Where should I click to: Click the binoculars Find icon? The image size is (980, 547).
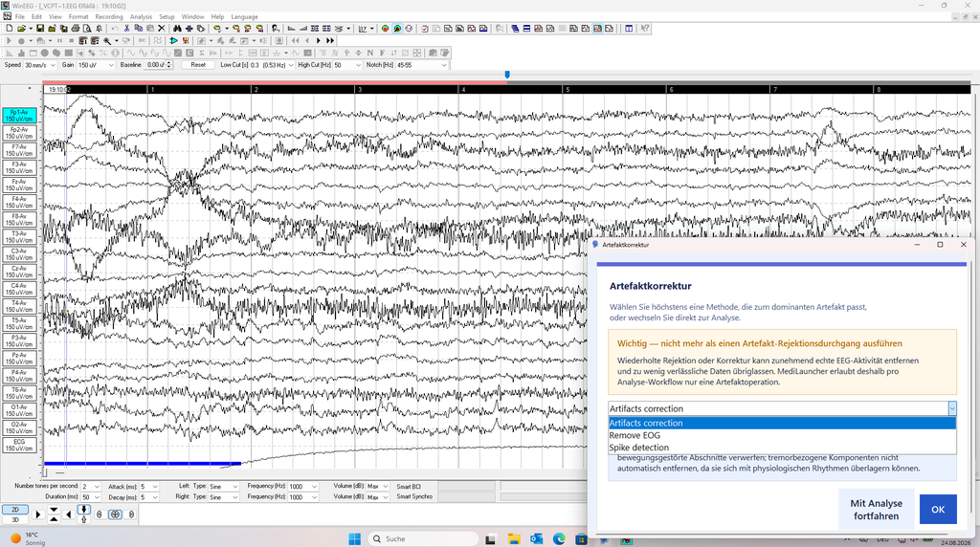(177, 28)
